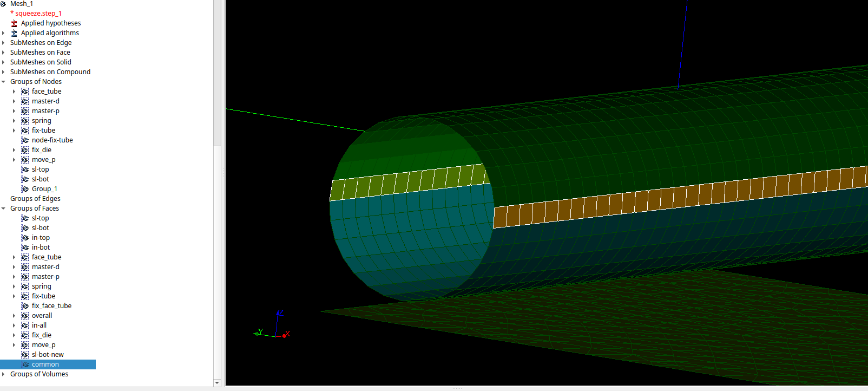The image size is (868, 391).
Task: Expand the Groups of Volumes branch
Action: [3, 374]
